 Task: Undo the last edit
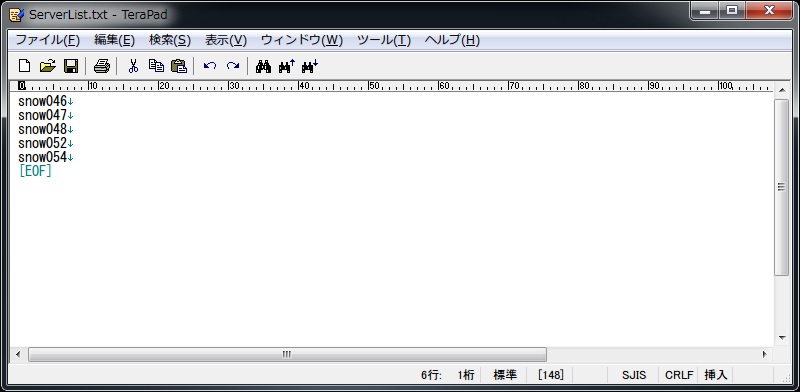pyautogui.click(x=210, y=66)
